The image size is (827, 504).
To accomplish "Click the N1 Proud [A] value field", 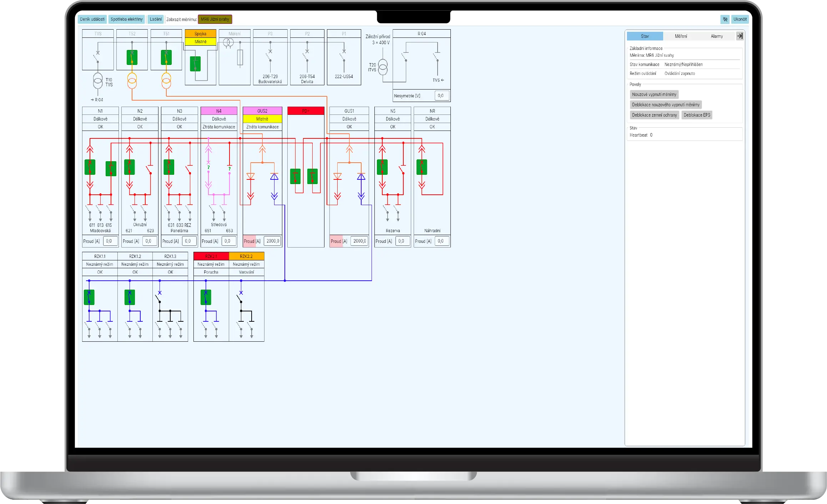I will [x=110, y=241].
